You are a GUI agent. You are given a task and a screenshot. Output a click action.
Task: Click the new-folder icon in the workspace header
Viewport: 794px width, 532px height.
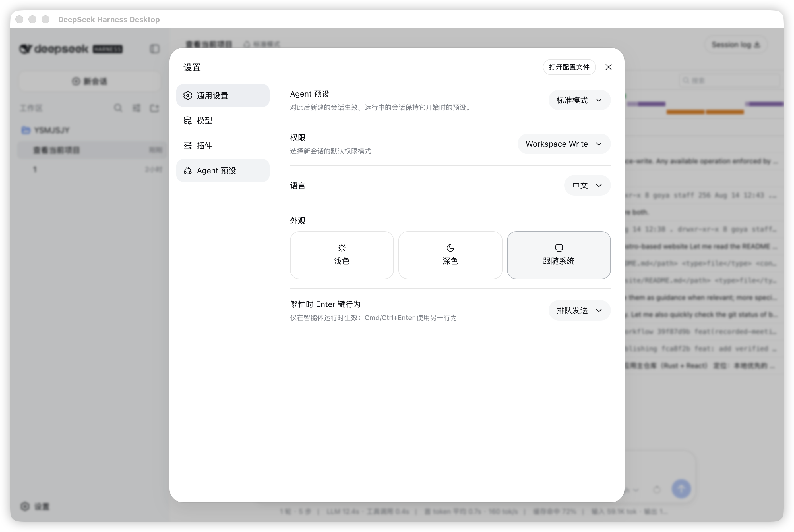(x=155, y=108)
